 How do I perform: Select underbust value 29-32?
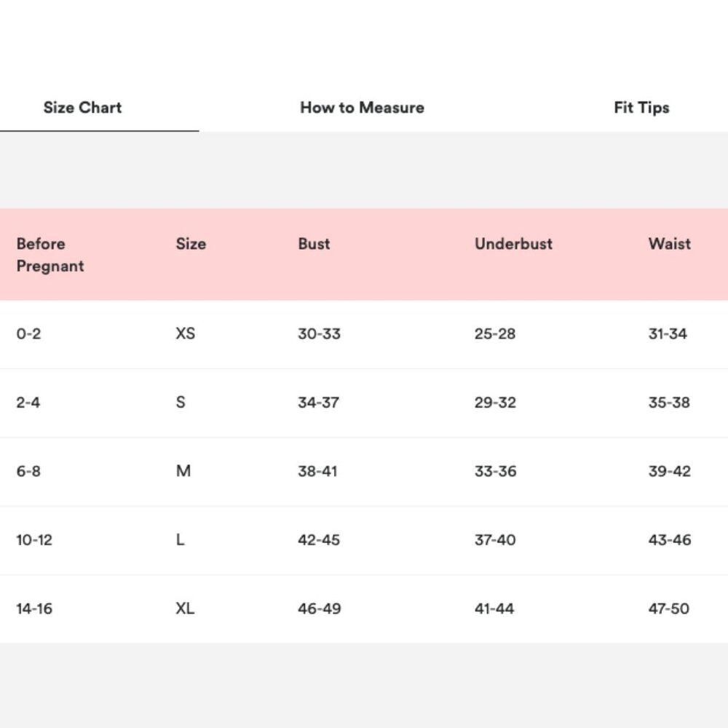(495, 403)
